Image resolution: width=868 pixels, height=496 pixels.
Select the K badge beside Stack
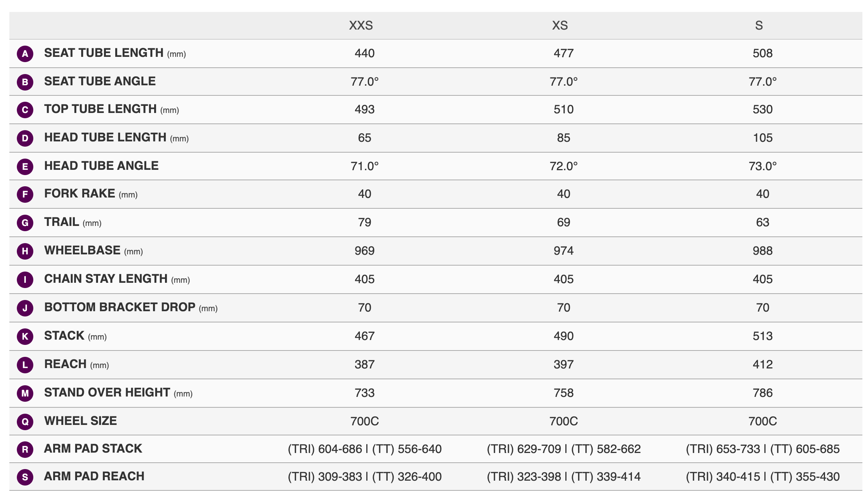coord(25,336)
